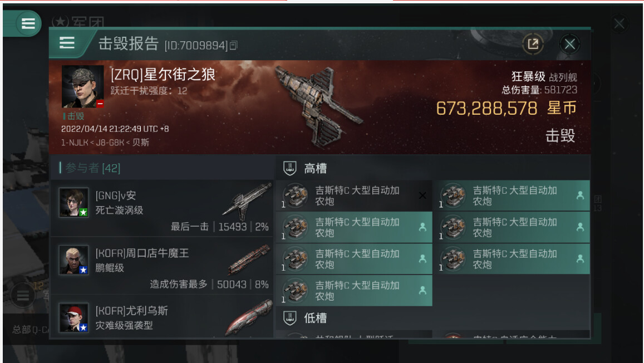Screen dimensions: 644x363
Task: Close the background 军团 panel
Action: pyautogui.click(x=620, y=24)
